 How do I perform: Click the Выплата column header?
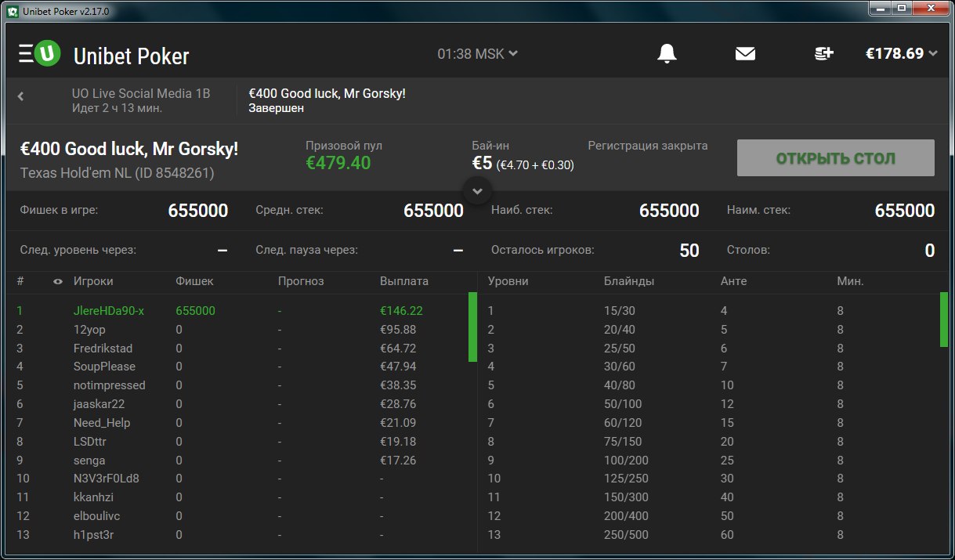[404, 281]
